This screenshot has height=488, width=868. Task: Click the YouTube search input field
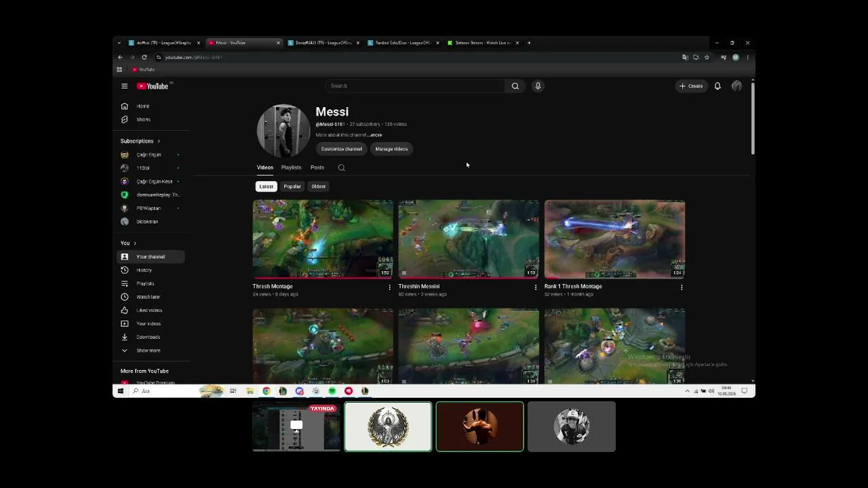coord(414,86)
